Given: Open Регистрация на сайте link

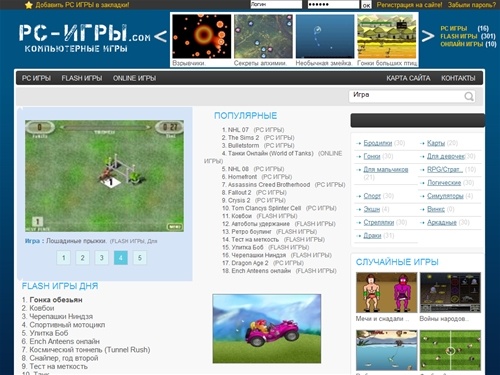Looking at the screenshot, I should click(409, 5).
